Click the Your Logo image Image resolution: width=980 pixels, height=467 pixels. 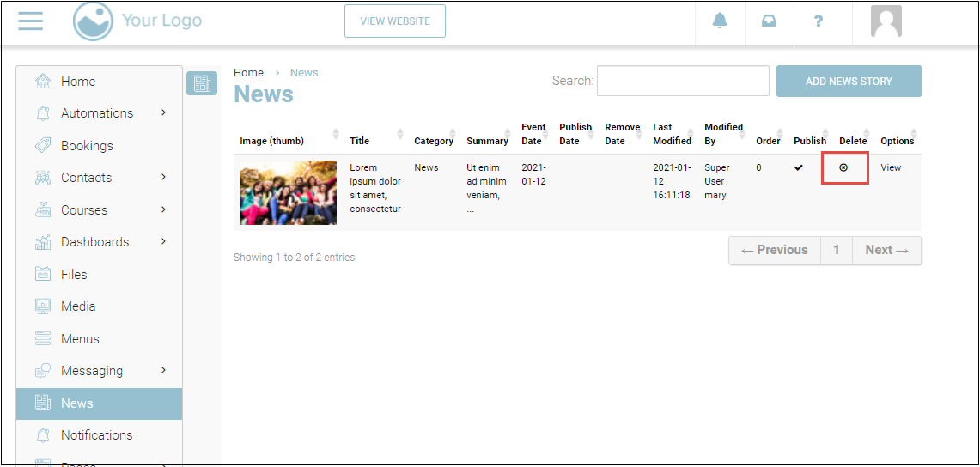click(x=93, y=21)
